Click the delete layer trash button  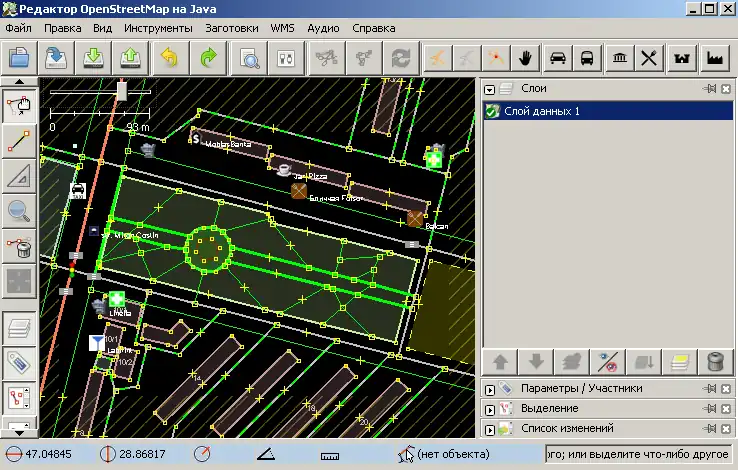[x=713, y=361]
